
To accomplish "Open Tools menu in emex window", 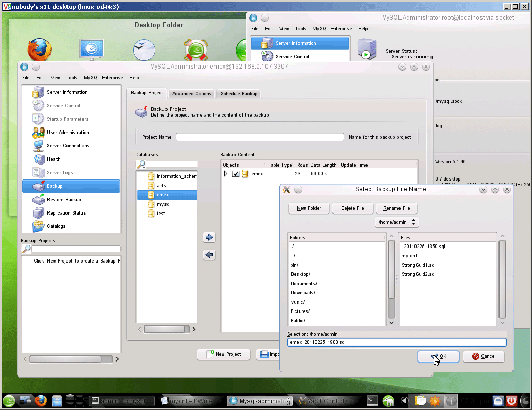I will (72, 78).
